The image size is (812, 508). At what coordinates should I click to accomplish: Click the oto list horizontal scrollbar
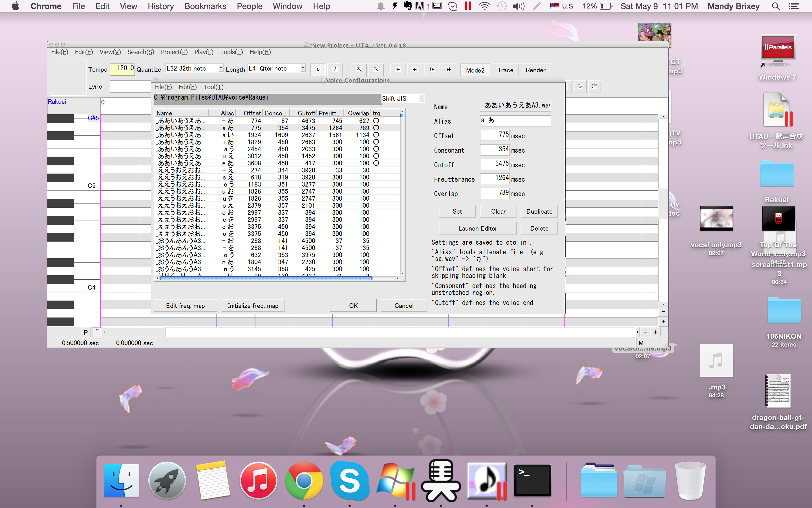266,278
